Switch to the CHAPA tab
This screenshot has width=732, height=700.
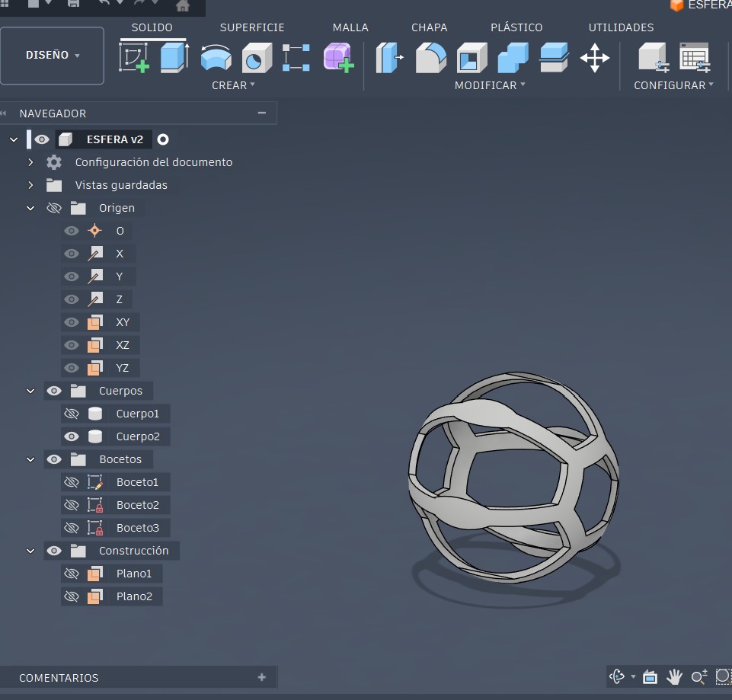(429, 27)
